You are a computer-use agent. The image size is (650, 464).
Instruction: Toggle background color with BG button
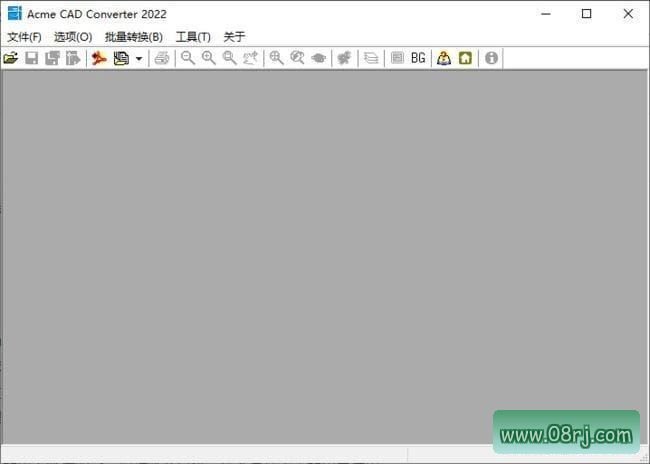[x=418, y=58]
